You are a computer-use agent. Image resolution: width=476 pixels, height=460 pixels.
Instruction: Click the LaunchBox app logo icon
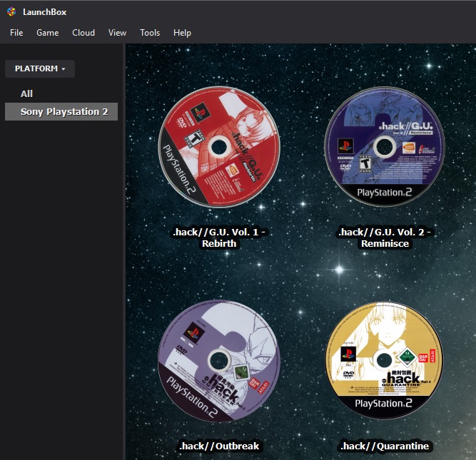click(x=11, y=12)
